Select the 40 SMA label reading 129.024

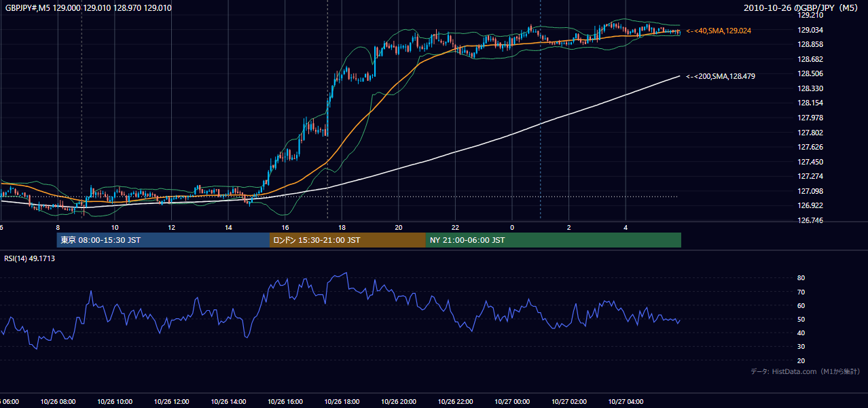(x=719, y=31)
